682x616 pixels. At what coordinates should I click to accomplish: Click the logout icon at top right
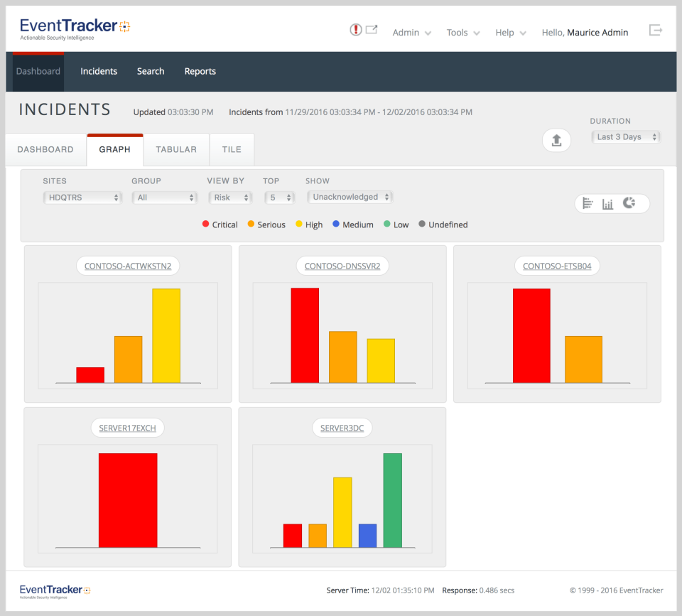(x=655, y=30)
